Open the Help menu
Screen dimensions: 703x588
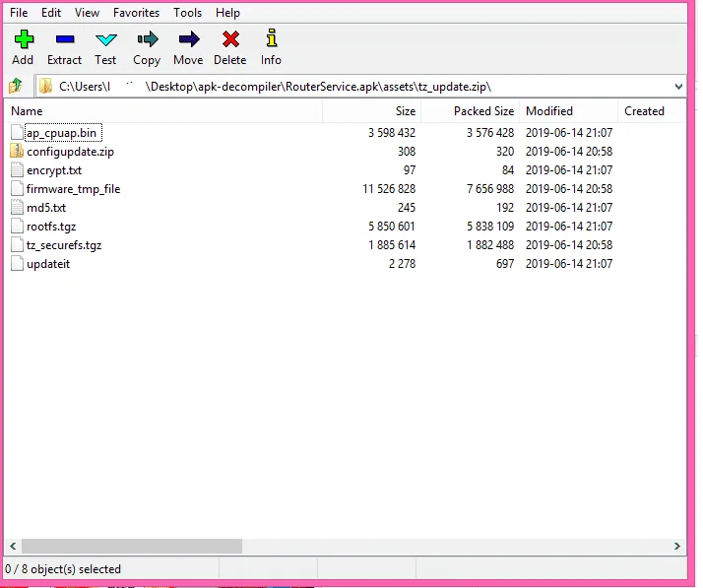point(227,13)
